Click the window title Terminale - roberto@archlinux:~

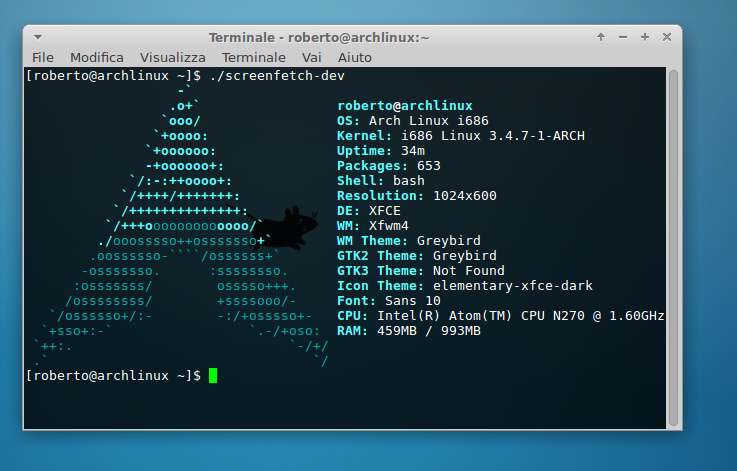tap(319, 38)
